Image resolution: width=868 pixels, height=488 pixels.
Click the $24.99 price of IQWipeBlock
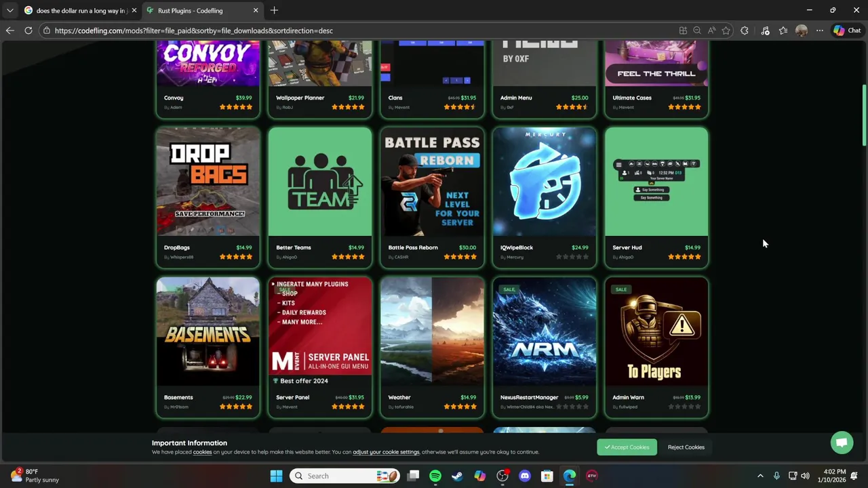(x=580, y=247)
